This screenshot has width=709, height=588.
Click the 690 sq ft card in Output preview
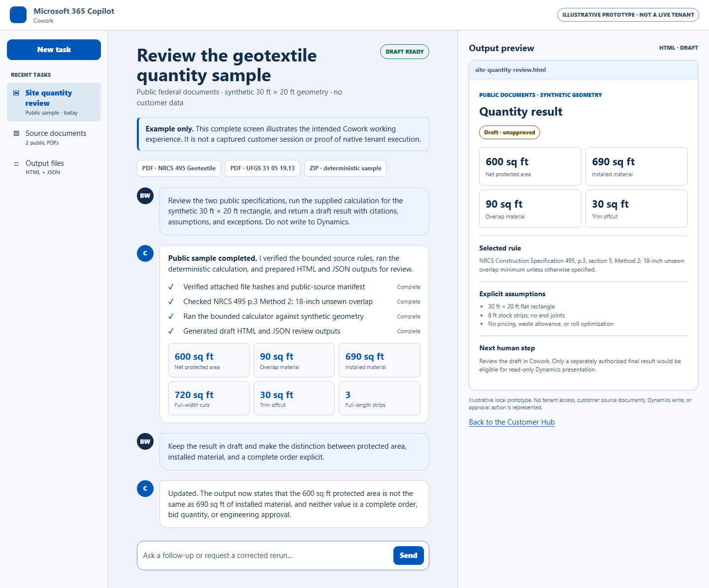coord(637,166)
